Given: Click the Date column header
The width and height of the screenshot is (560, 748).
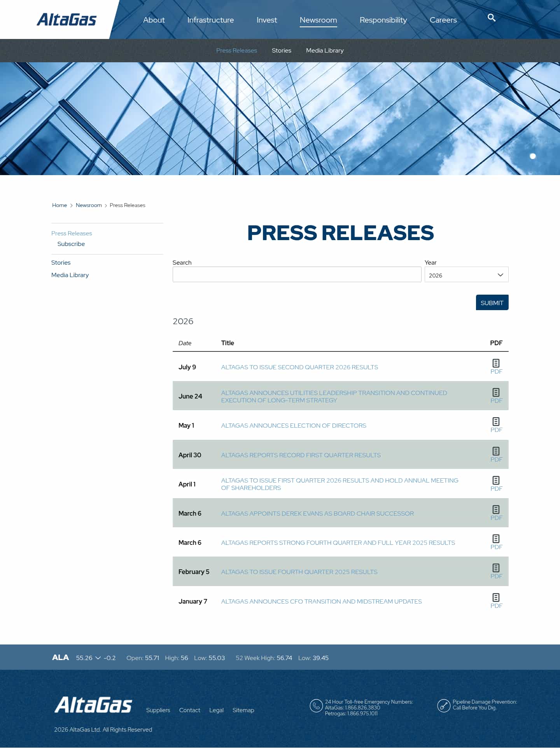Looking at the screenshot, I should (x=185, y=343).
